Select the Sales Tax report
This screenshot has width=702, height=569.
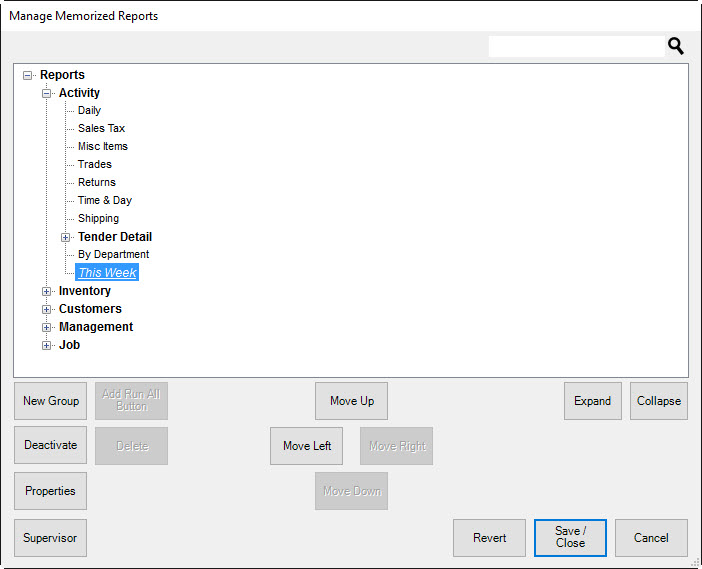pos(101,129)
